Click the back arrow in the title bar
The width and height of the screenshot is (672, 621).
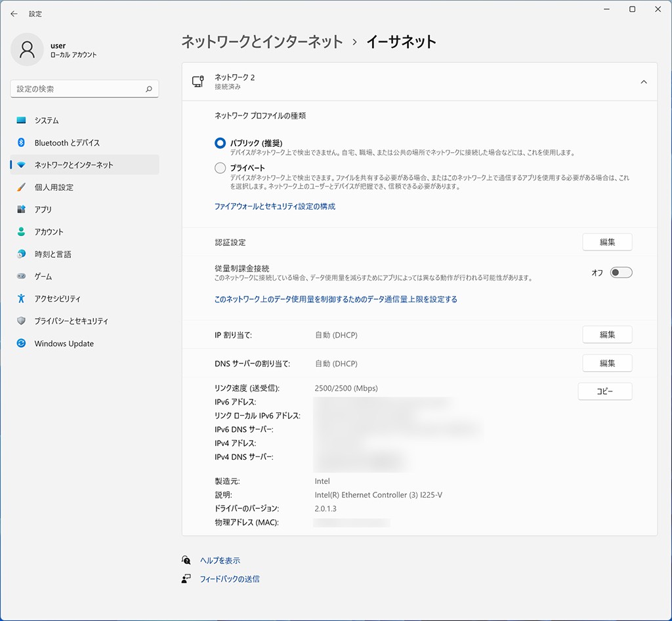[x=14, y=14]
